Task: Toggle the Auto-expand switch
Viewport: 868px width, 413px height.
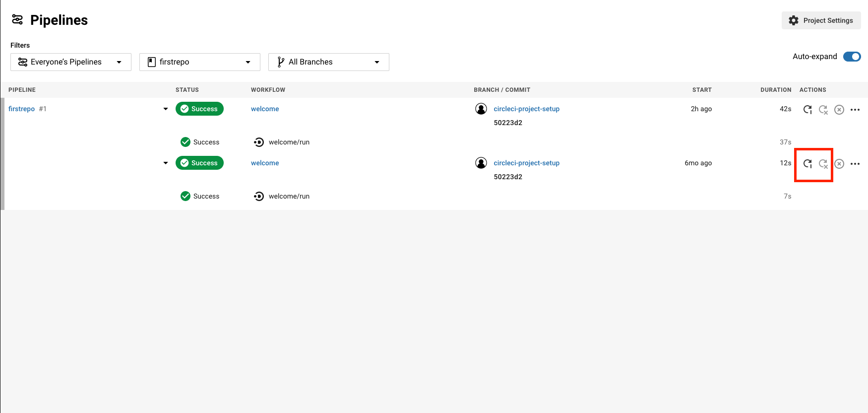Action: coord(852,57)
